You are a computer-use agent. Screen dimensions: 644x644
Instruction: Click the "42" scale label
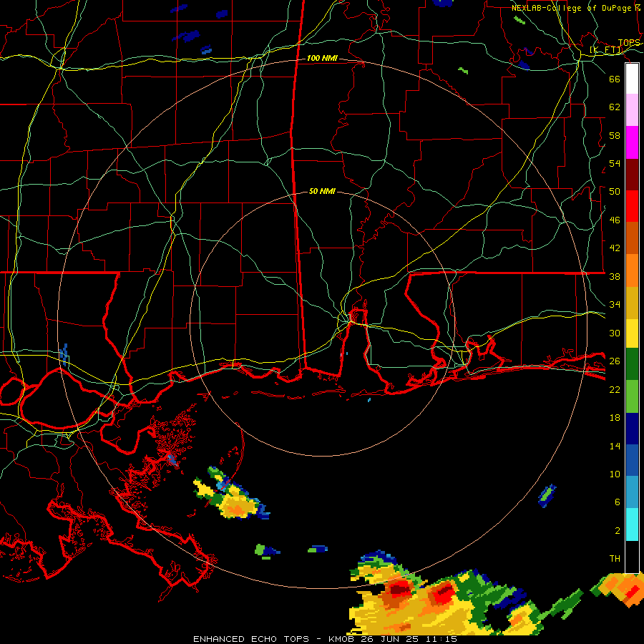pyautogui.click(x=615, y=248)
